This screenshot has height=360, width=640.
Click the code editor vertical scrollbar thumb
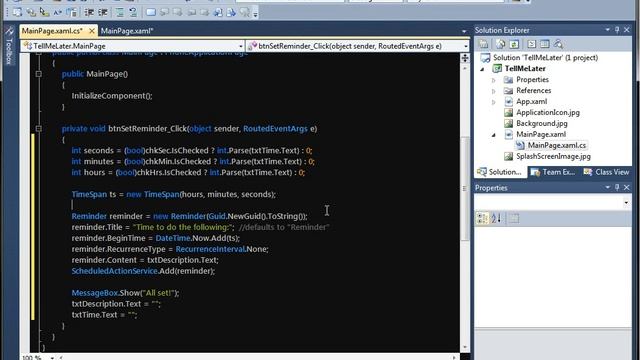(x=465, y=188)
